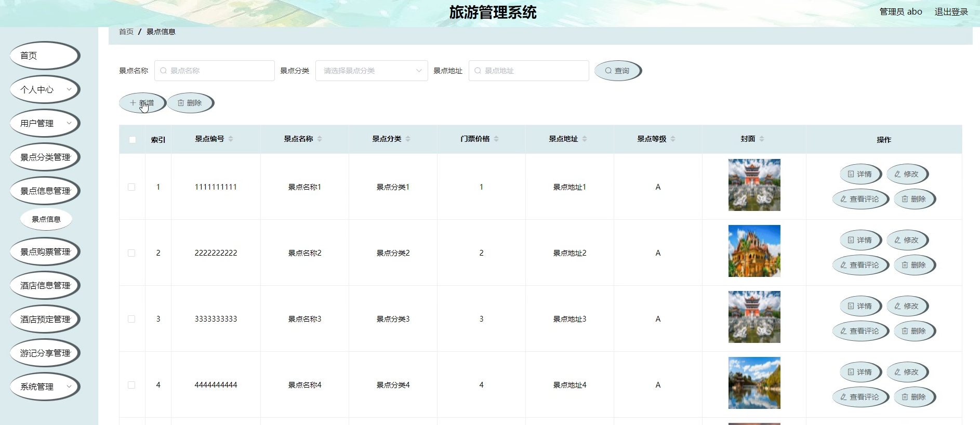Click the 管理员 abo user label
The height and width of the screenshot is (425, 980).
tap(900, 11)
